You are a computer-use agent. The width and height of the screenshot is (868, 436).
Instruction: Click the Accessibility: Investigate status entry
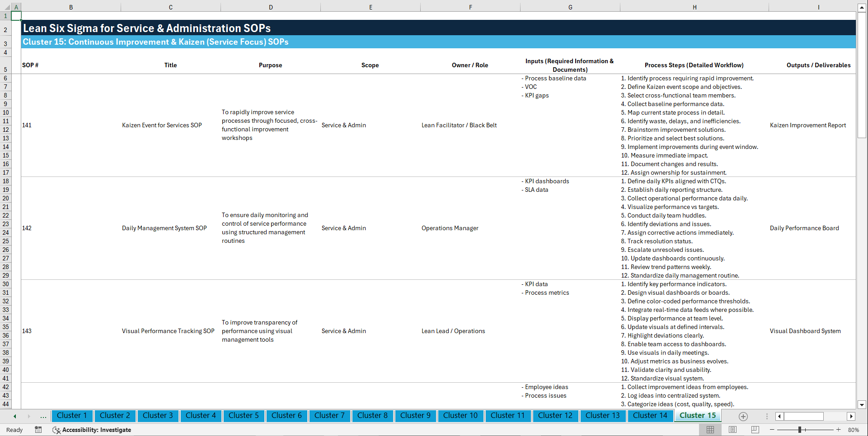coord(92,430)
